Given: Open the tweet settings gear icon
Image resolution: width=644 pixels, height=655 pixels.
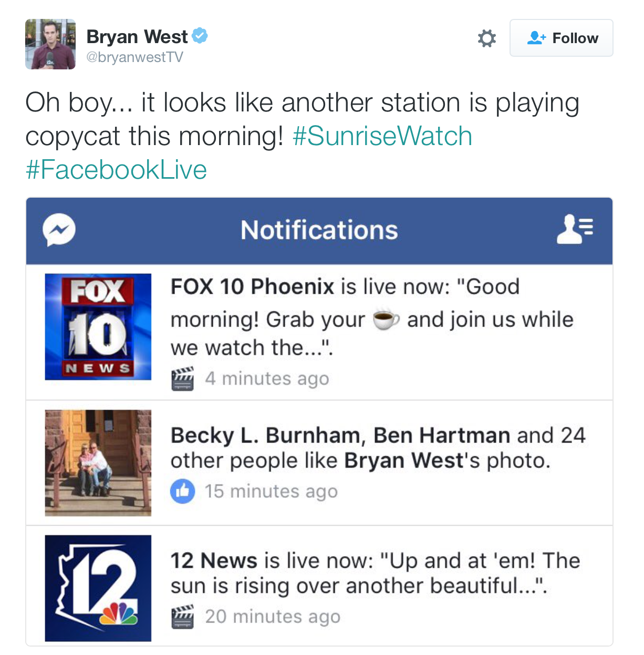Looking at the screenshot, I should pos(486,38).
